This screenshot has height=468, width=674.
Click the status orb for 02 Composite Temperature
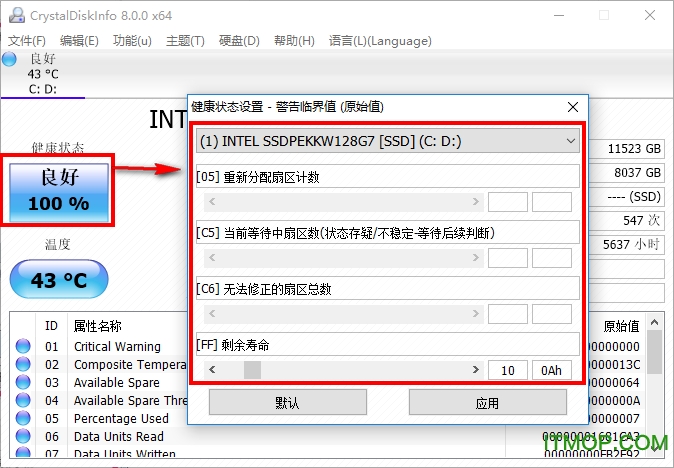tap(23, 364)
